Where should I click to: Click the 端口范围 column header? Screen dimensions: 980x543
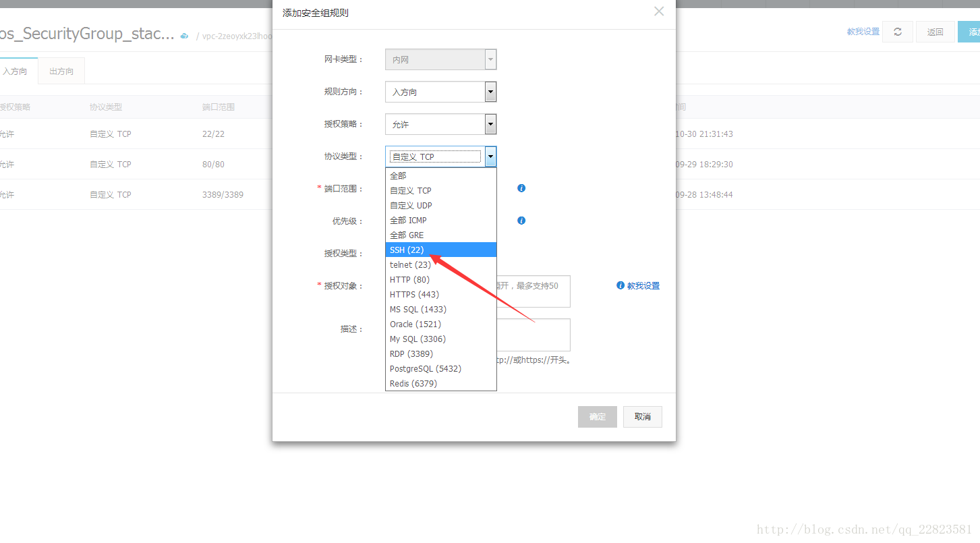219,107
